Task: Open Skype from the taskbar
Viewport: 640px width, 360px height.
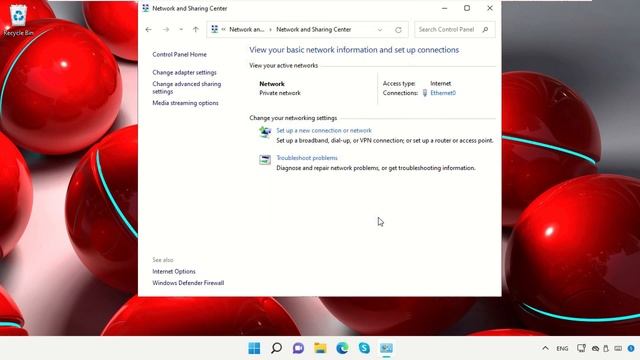Action: coord(364,348)
